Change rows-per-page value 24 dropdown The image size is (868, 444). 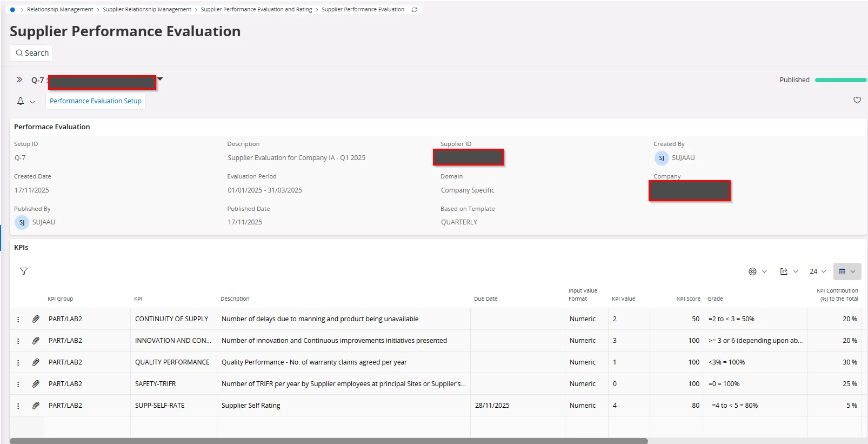[817, 271]
